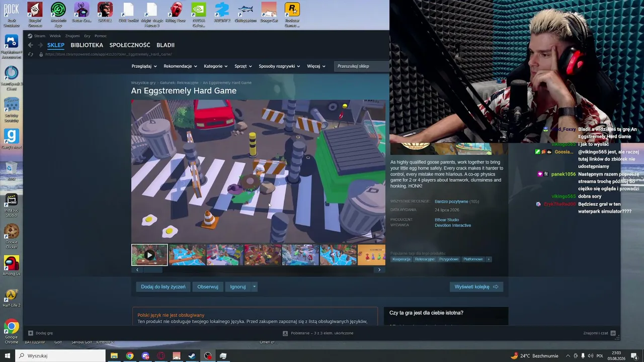Open the Rock Simulator desktop shortcut
The image size is (644, 362).
(11, 15)
